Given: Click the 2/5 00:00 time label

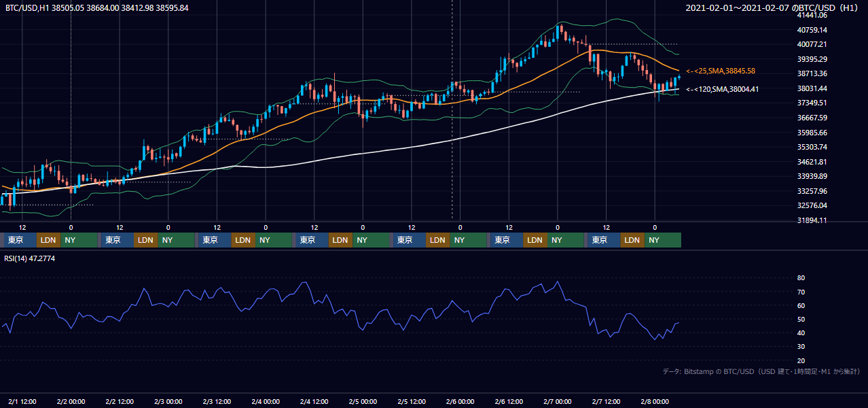Looking at the screenshot, I should (x=363, y=402).
